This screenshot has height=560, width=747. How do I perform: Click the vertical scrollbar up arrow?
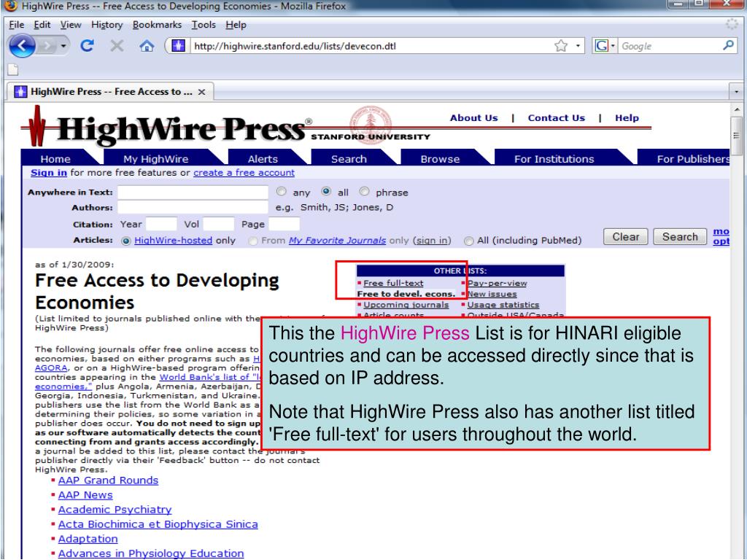[737, 110]
